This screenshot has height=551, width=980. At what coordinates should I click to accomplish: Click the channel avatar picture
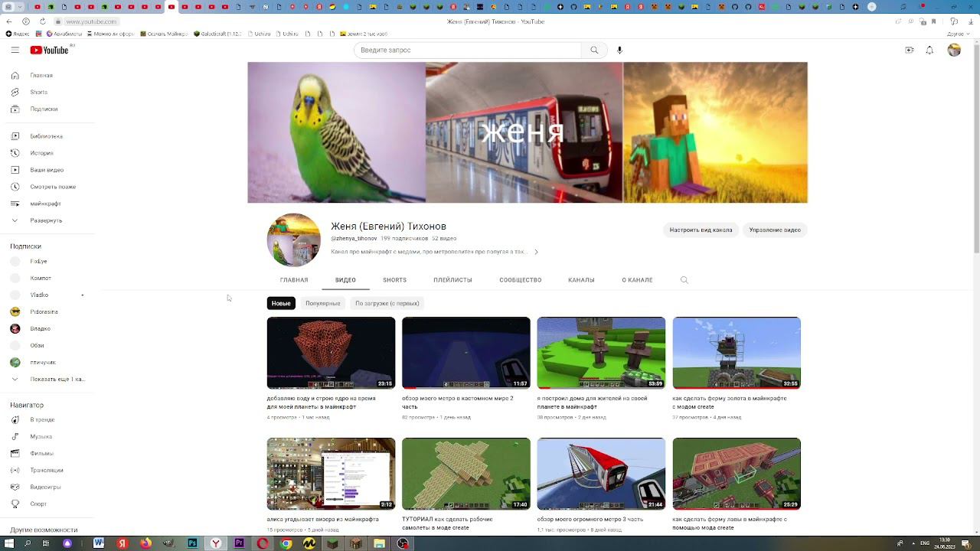click(x=294, y=240)
